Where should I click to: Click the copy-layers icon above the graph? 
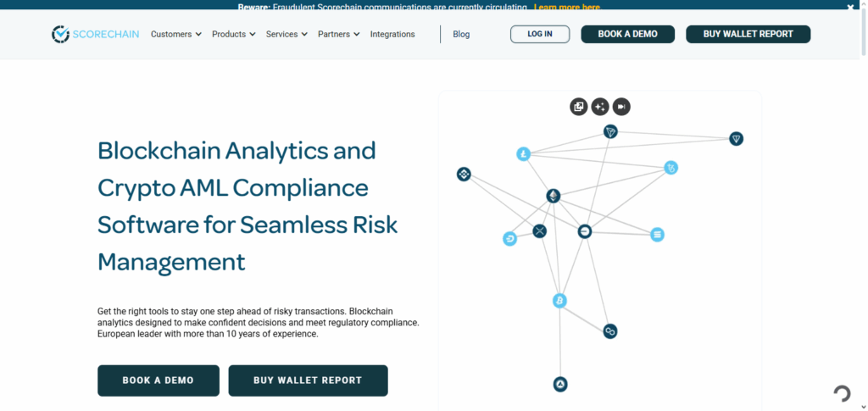(x=579, y=107)
